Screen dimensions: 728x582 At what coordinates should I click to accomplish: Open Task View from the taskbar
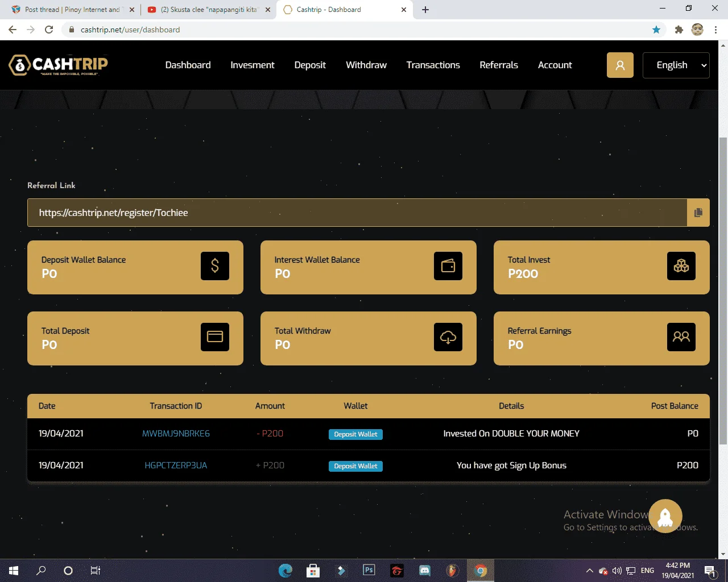coord(96,571)
